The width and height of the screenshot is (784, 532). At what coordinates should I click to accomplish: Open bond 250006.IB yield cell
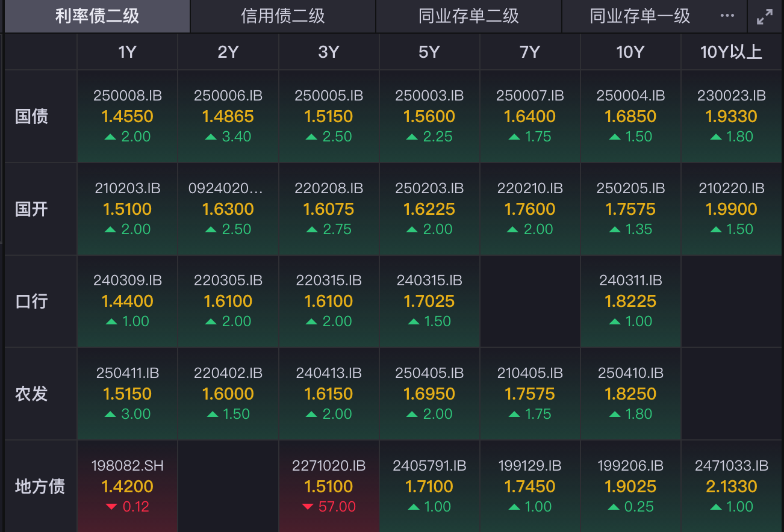(228, 116)
